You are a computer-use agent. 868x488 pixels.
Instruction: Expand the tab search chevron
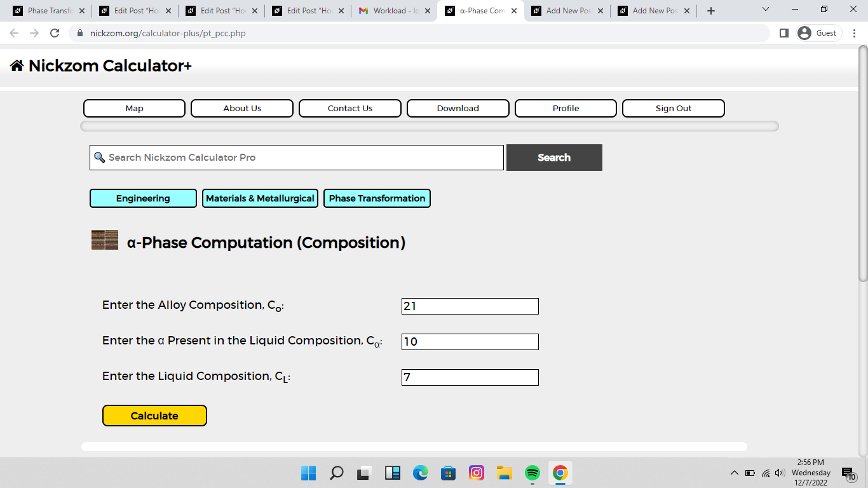(x=765, y=10)
